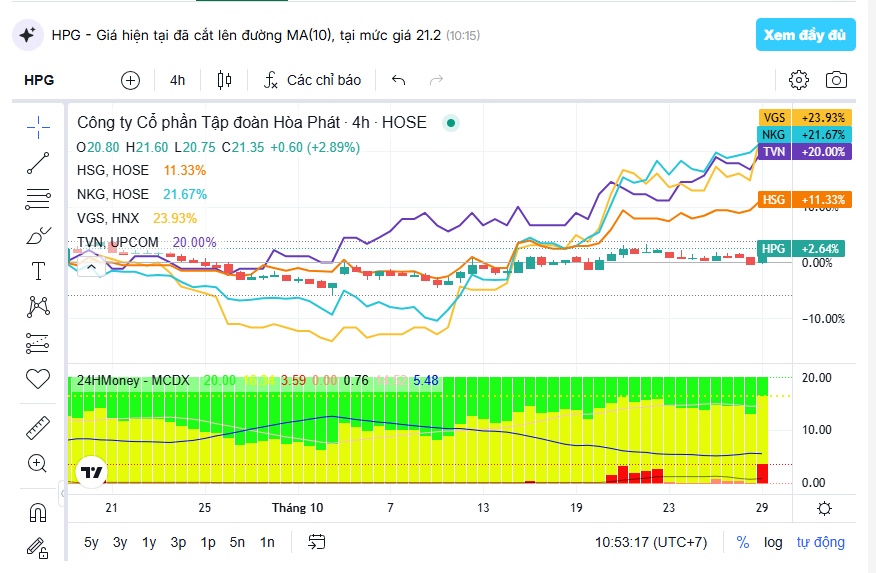Set the time range to 5n
Screen dimensions: 876x573
tap(237, 542)
